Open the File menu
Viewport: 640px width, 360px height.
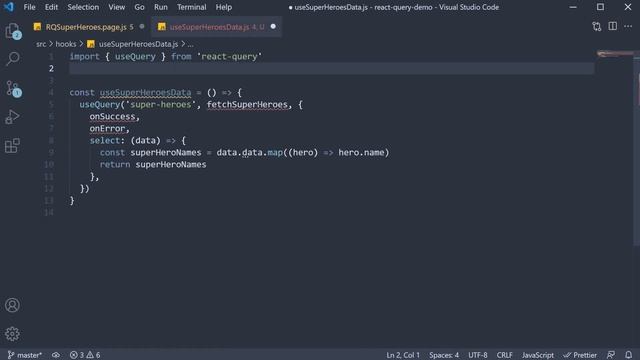(29, 7)
